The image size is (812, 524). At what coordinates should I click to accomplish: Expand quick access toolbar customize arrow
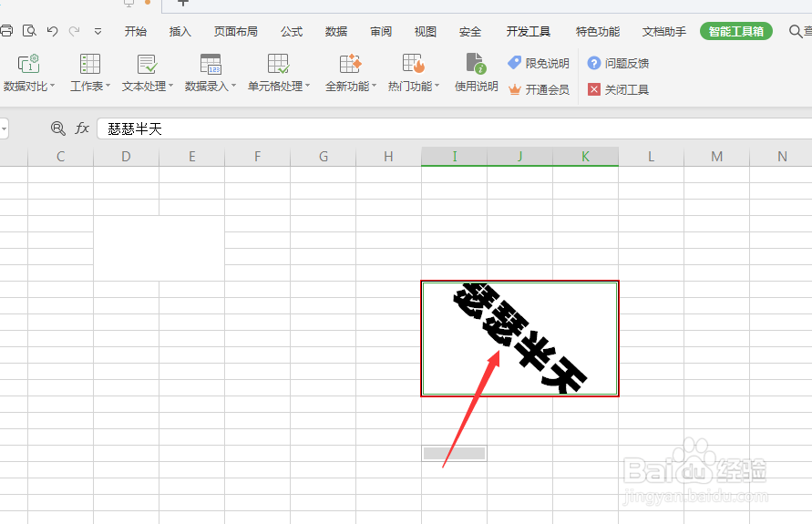click(x=98, y=32)
